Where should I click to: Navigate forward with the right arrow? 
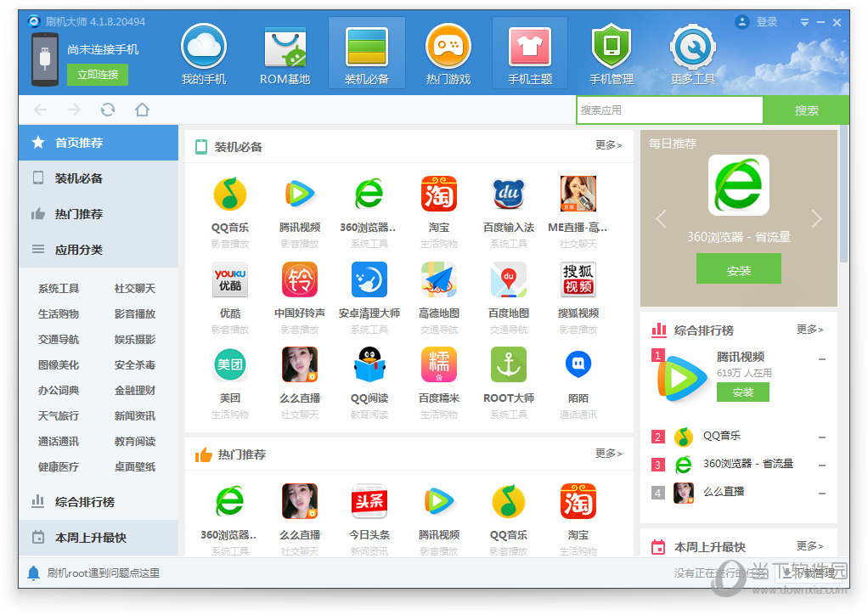click(x=74, y=110)
